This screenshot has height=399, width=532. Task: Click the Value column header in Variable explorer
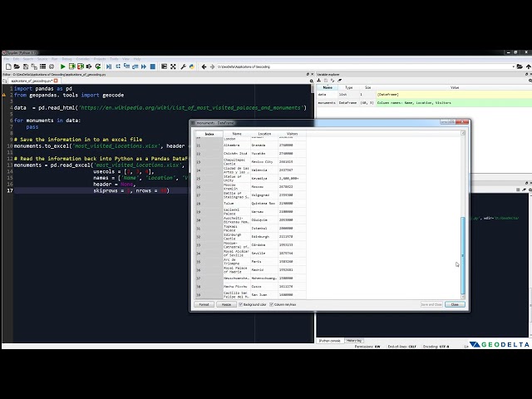point(454,87)
